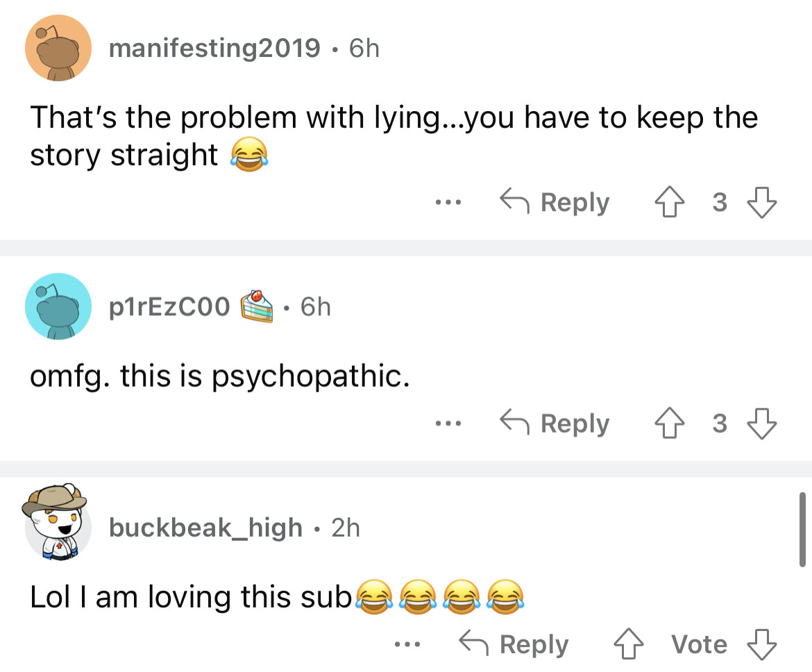Open more options on p1rEzC00's comment
Viewport: 812px width, 672px height.
(x=448, y=423)
